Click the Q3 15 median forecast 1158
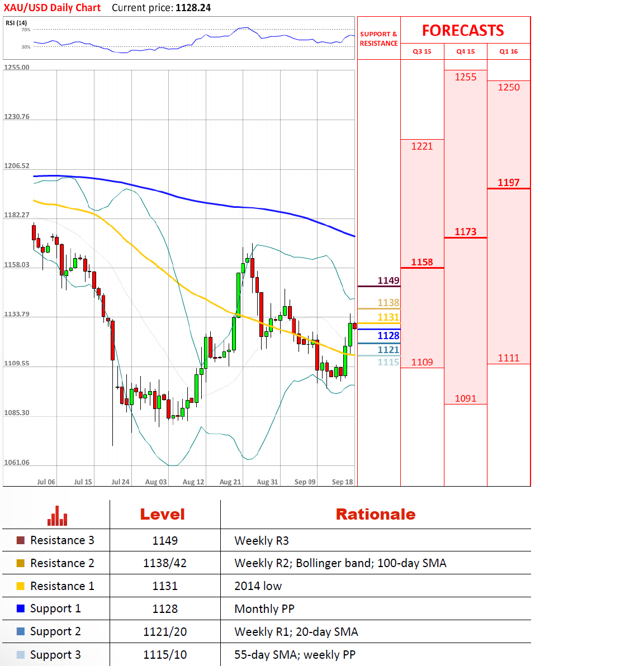The image size is (644, 666). [x=422, y=262]
